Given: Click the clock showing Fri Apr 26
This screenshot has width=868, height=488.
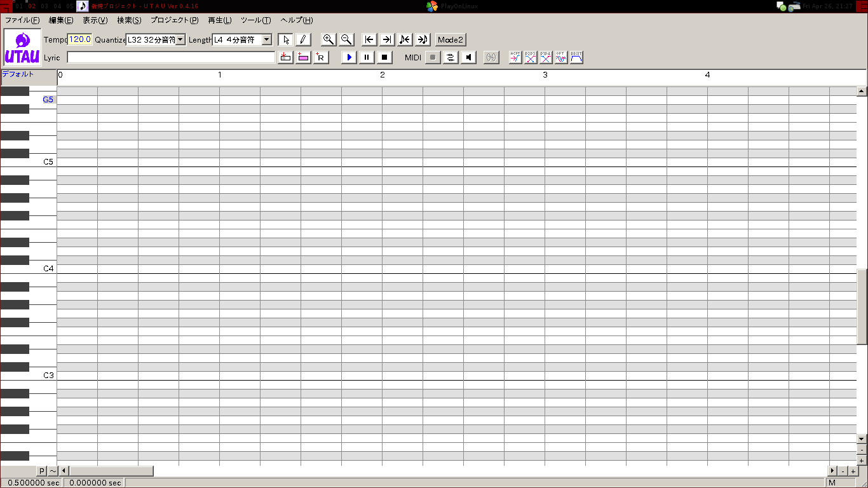Looking at the screenshot, I should pyautogui.click(x=828, y=6).
